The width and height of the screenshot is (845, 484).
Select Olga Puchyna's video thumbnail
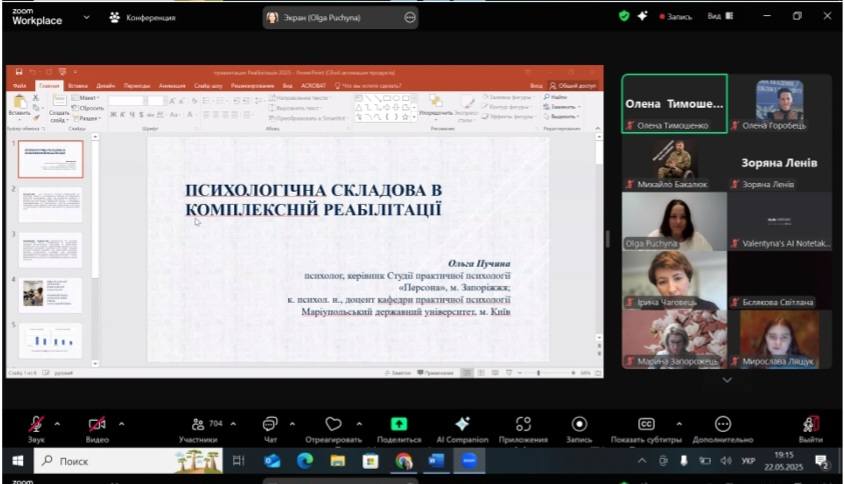[x=673, y=221]
